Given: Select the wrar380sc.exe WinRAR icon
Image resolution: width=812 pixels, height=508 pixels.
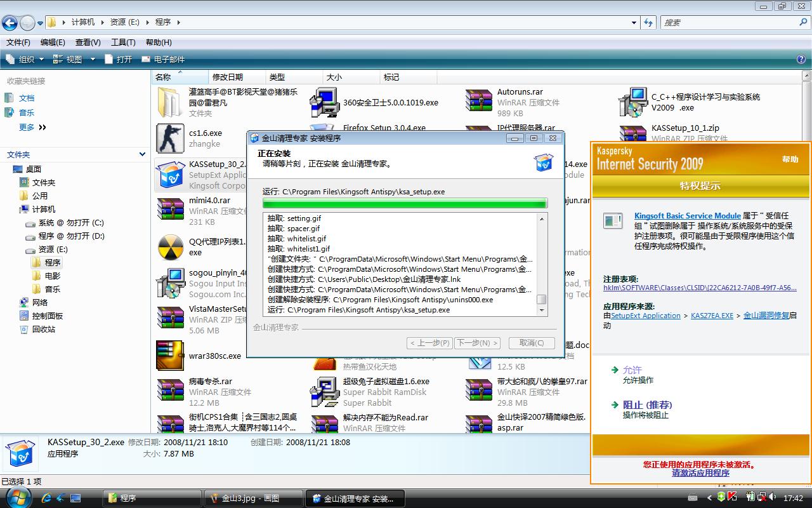Looking at the screenshot, I should click(170, 356).
